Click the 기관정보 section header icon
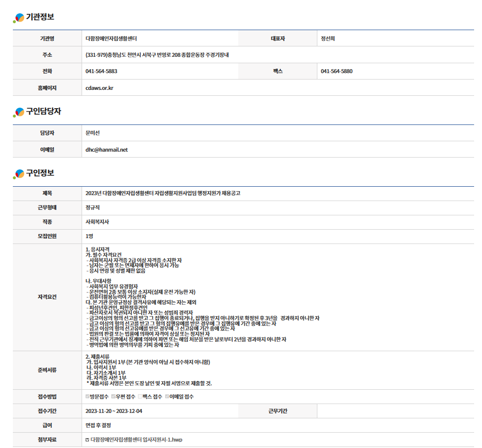 (19, 18)
